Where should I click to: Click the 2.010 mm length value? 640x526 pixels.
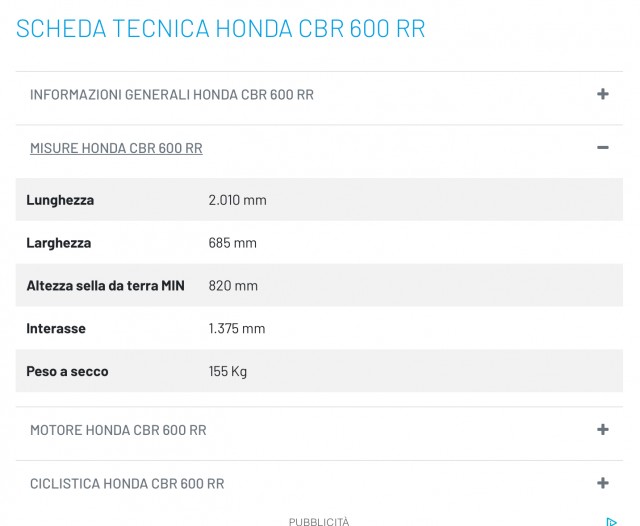pyautogui.click(x=237, y=200)
